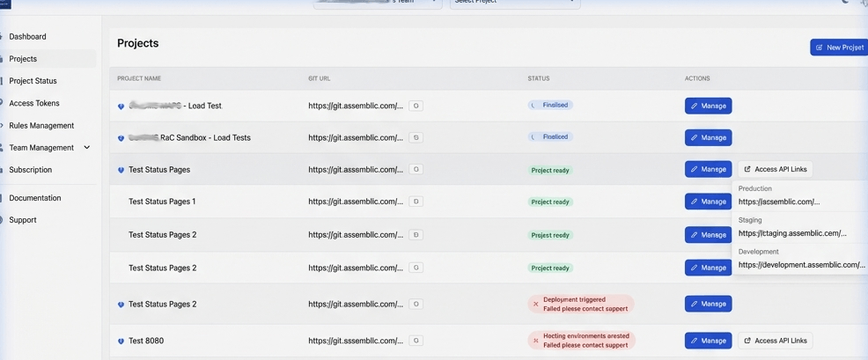
Task: Open Support from the sidebar
Action: coord(23,220)
